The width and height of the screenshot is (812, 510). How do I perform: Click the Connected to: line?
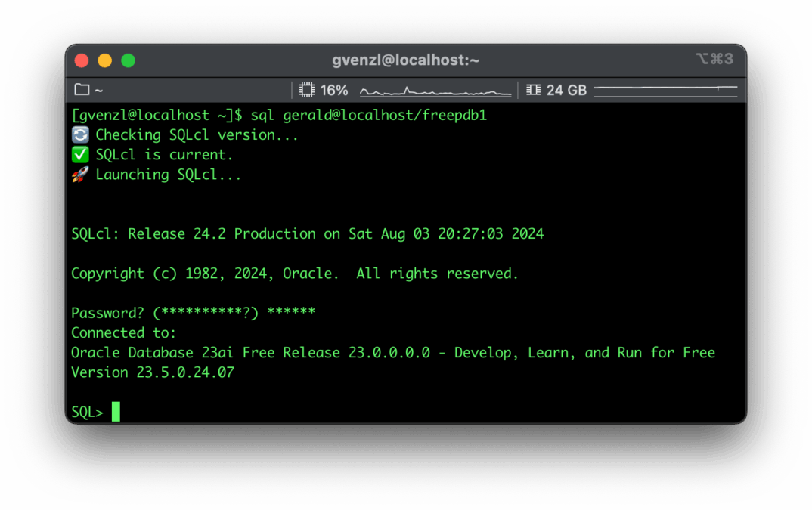click(x=124, y=332)
